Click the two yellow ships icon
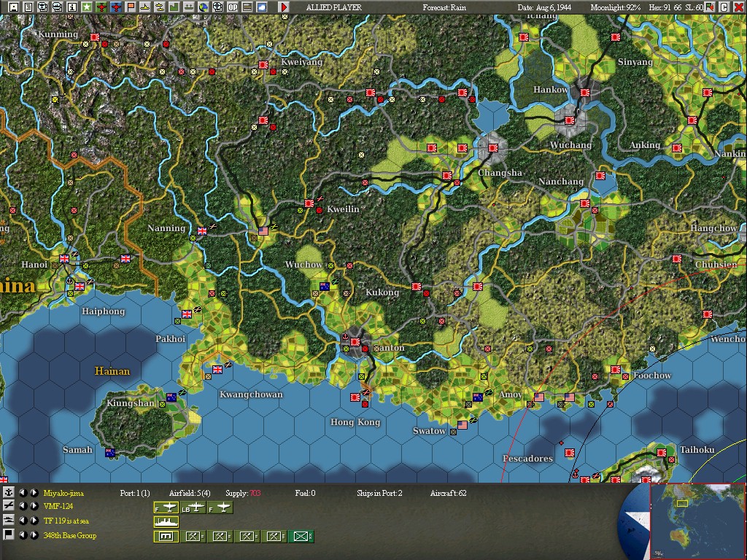 (160, 7)
